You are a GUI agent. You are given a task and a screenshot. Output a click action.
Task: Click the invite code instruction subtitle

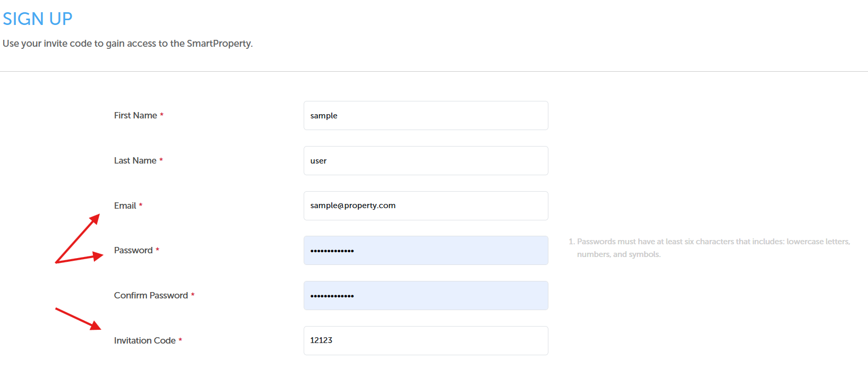point(127,44)
